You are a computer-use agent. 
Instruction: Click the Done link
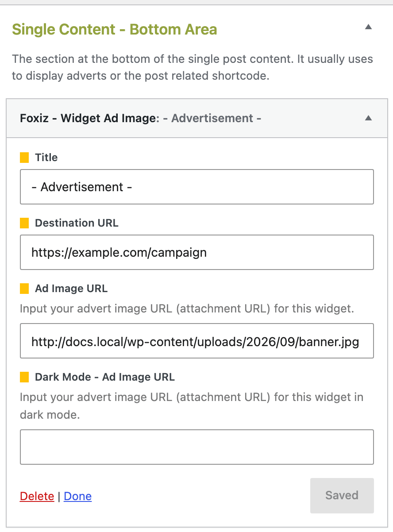pos(78,496)
